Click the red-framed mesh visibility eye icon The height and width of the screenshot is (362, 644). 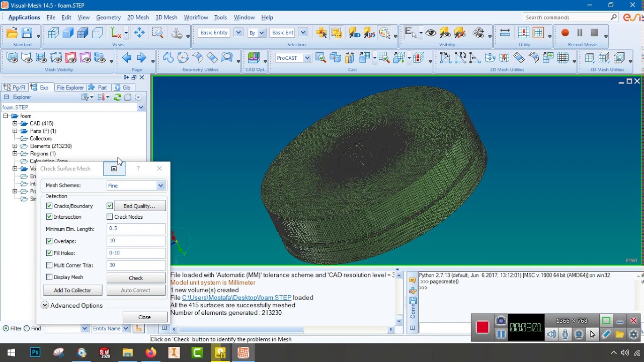click(70, 58)
